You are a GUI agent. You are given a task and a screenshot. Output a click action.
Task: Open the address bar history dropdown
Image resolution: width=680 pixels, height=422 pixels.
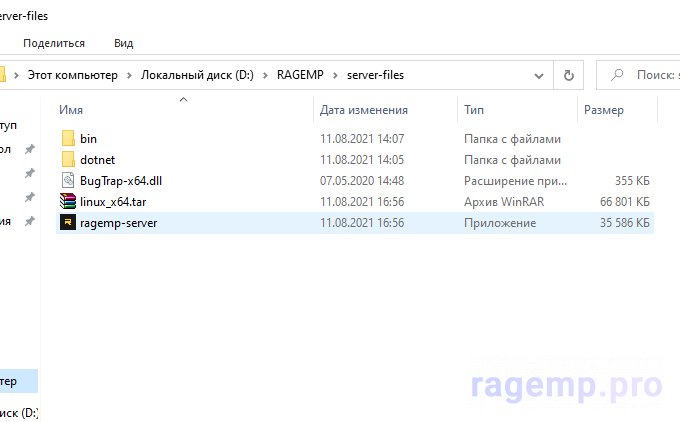(539, 76)
